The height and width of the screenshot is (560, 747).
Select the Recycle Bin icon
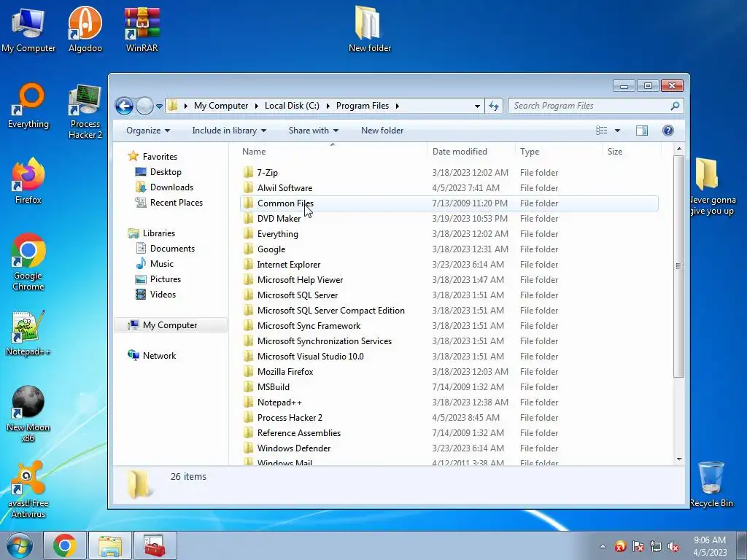[x=711, y=485]
